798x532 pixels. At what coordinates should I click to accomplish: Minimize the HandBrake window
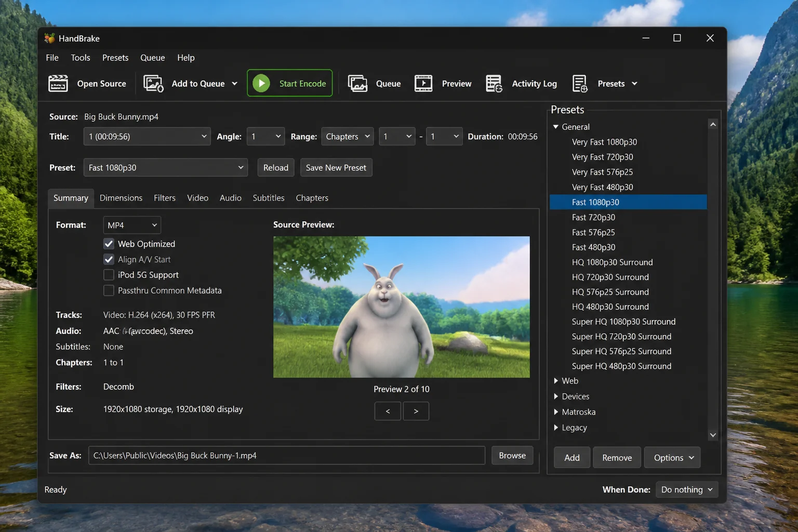click(646, 38)
